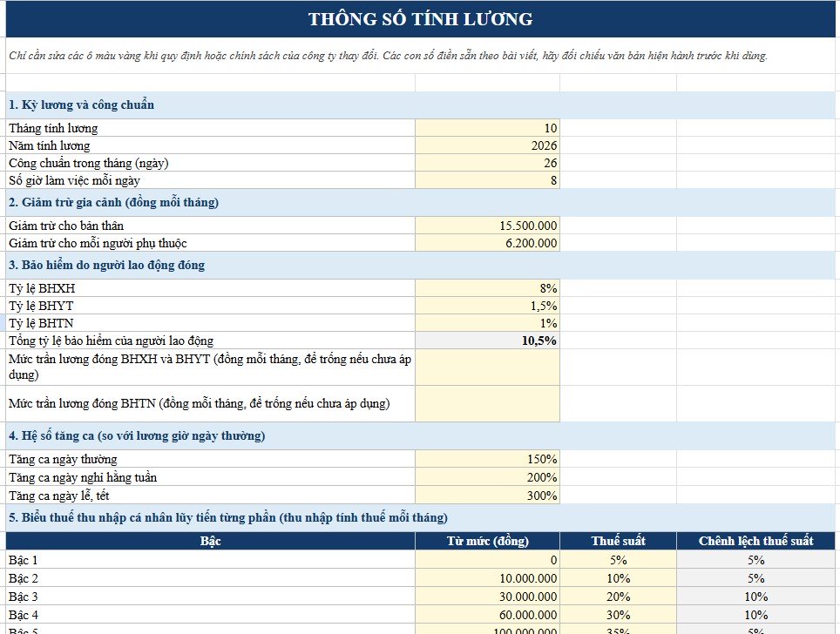Click the "Chênh lệch thuế suất" column header
The height and width of the screenshot is (634, 840).
[x=755, y=541]
